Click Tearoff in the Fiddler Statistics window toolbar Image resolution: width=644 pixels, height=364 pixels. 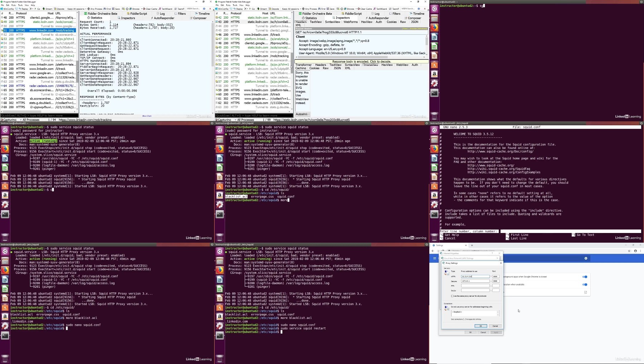(x=180, y=9)
